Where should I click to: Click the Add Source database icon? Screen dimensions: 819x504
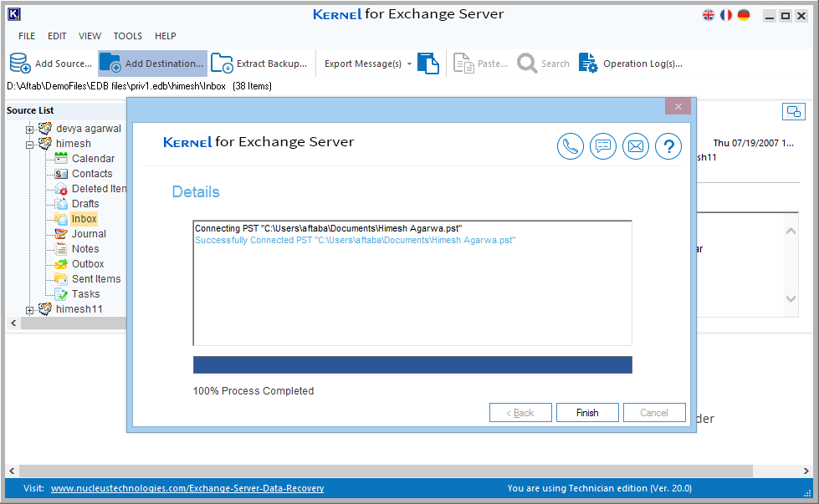pyautogui.click(x=20, y=64)
